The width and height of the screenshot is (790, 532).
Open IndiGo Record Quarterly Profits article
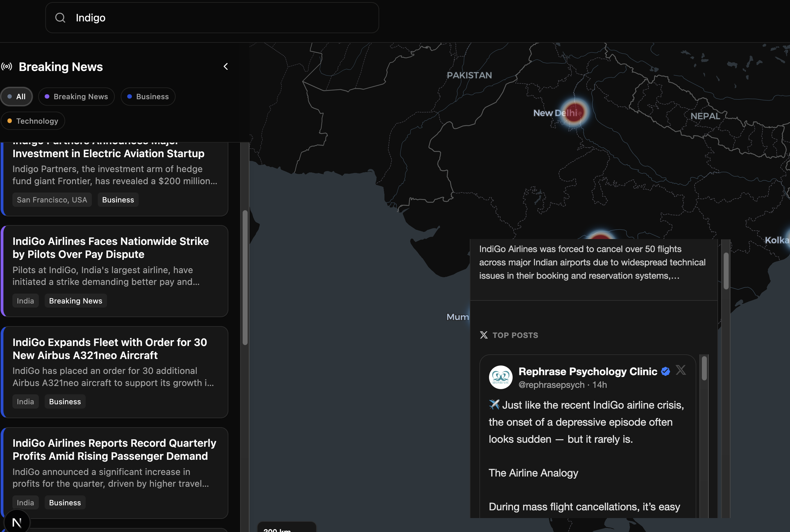(114, 450)
